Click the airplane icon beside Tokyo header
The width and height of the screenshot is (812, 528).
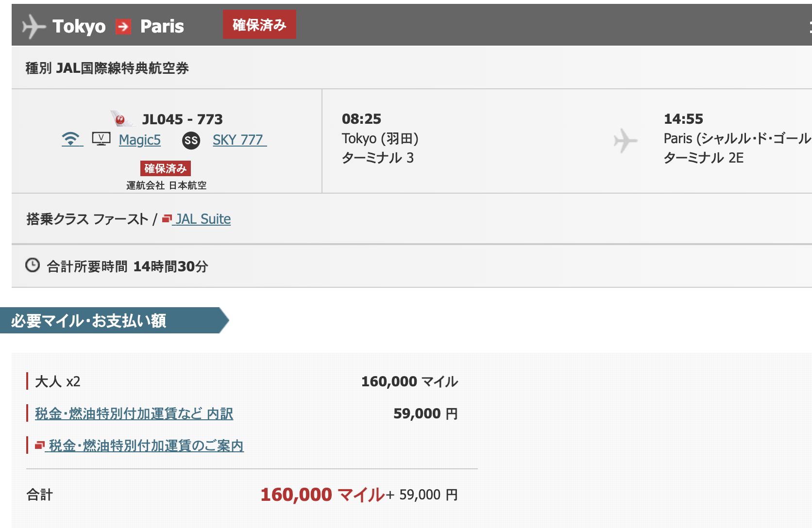pos(34,26)
